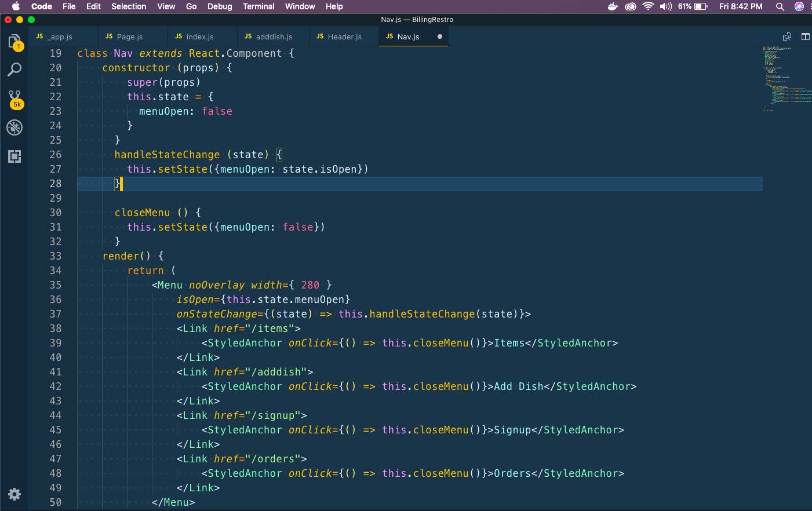The height and width of the screenshot is (511, 812).
Task: Click the 'Signup' anchor text on line 45
Action: coord(512,430)
